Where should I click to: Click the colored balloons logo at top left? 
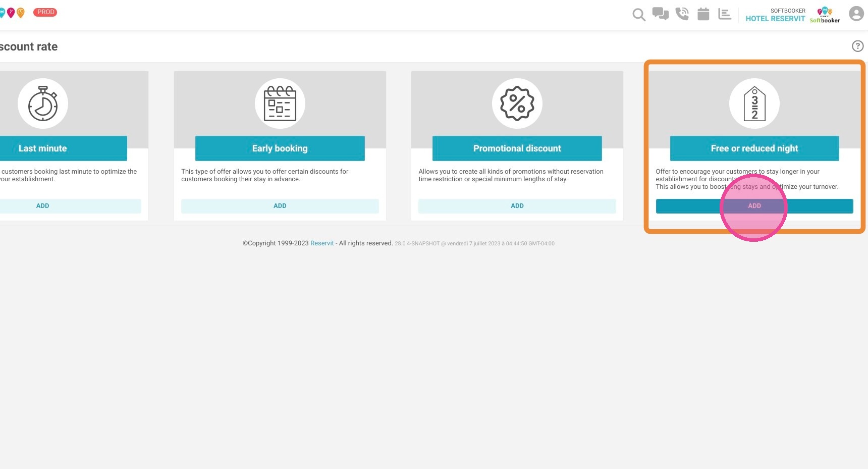point(12,13)
